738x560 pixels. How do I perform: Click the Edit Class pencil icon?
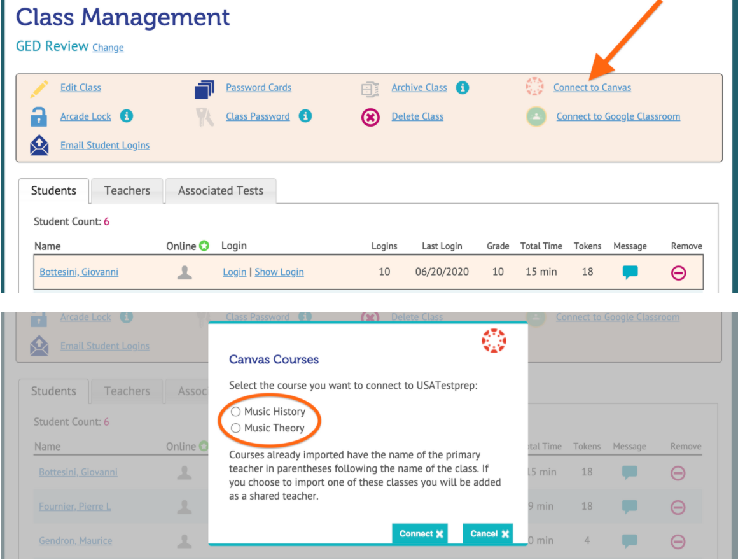[x=39, y=88]
